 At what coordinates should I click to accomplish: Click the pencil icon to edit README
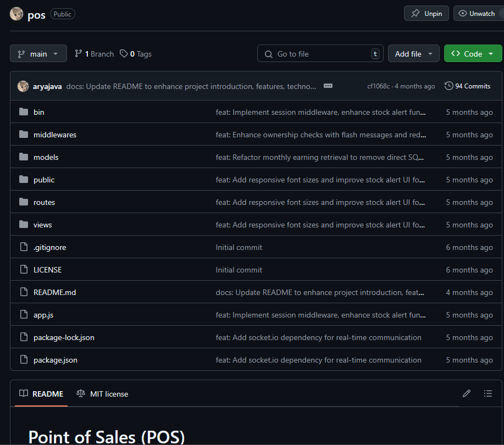coord(467,393)
